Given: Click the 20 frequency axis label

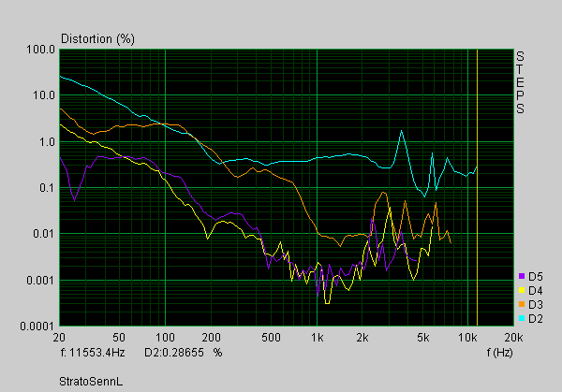Looking at the screenshot, I should pyautogui.click(x=60, y=338).
